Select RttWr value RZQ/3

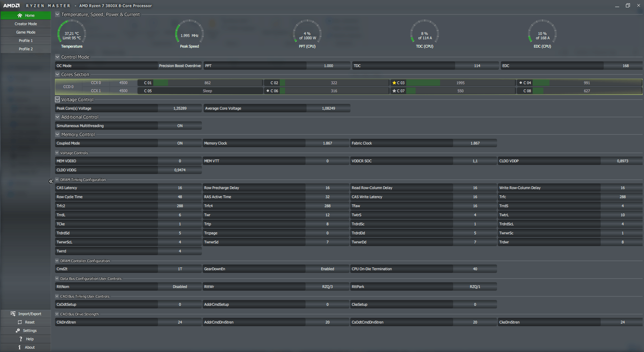(x=327, y=287)
